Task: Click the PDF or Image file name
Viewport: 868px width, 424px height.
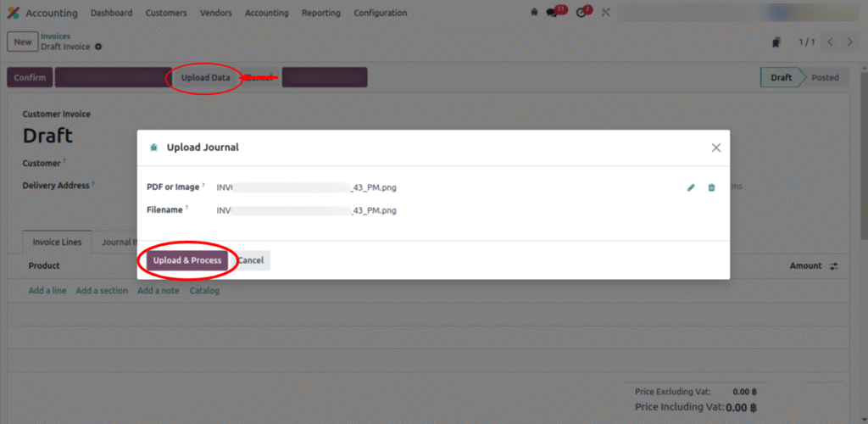Action: (x=306, y=187)
